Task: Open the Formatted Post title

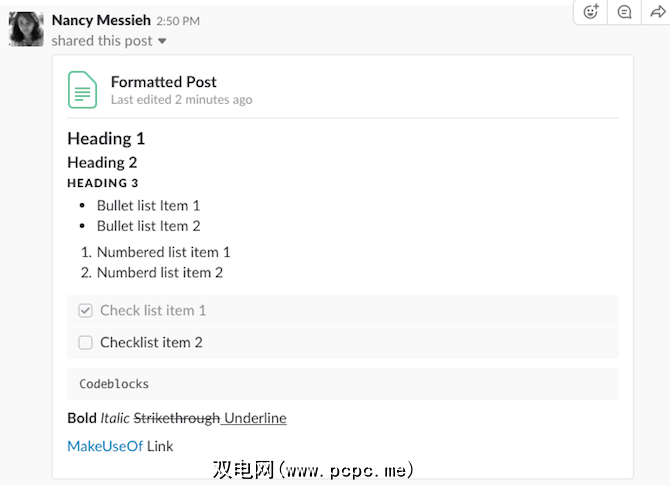Action: click(x=163, y=82)
